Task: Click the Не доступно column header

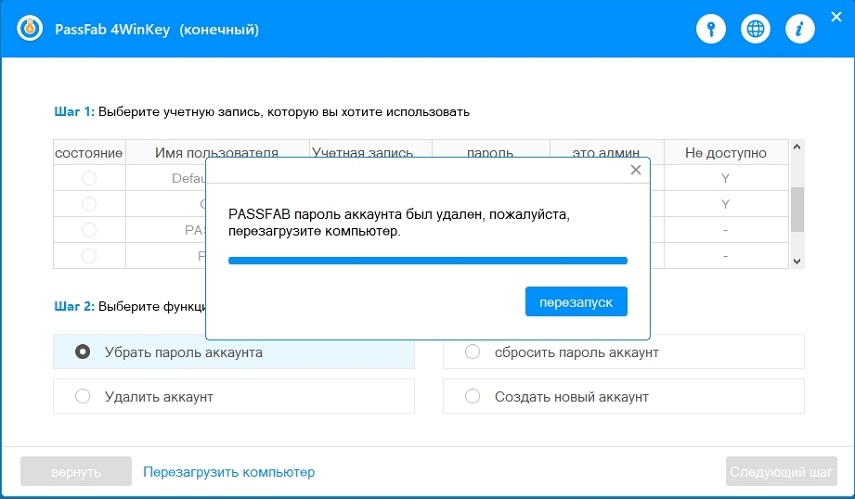Action: (x=726, y=153)
